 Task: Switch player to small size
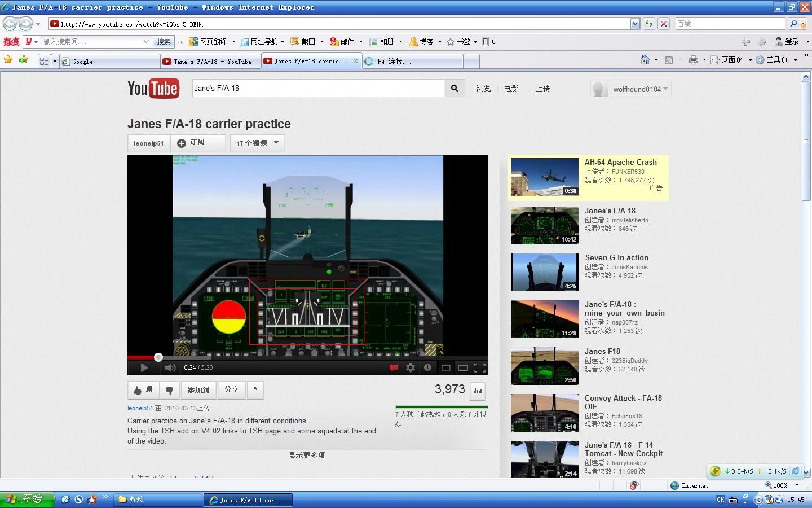(x=445, y=368)
